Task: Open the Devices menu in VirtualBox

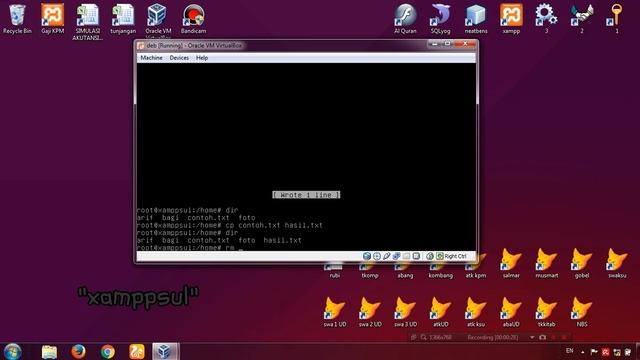Action: [x=179, y=58]
